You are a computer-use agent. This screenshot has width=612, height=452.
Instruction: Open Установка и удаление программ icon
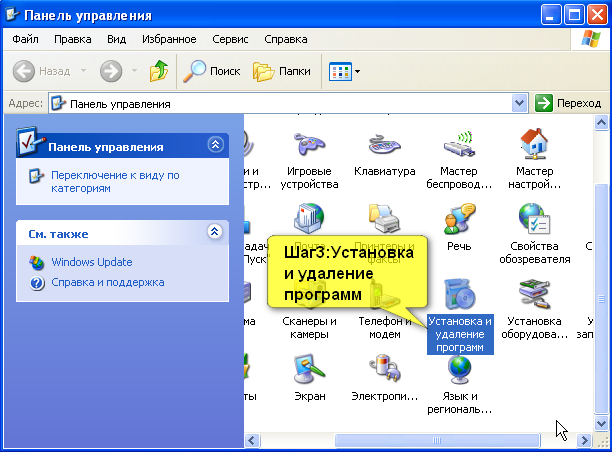pyautogui.click(x=460, y=294)
